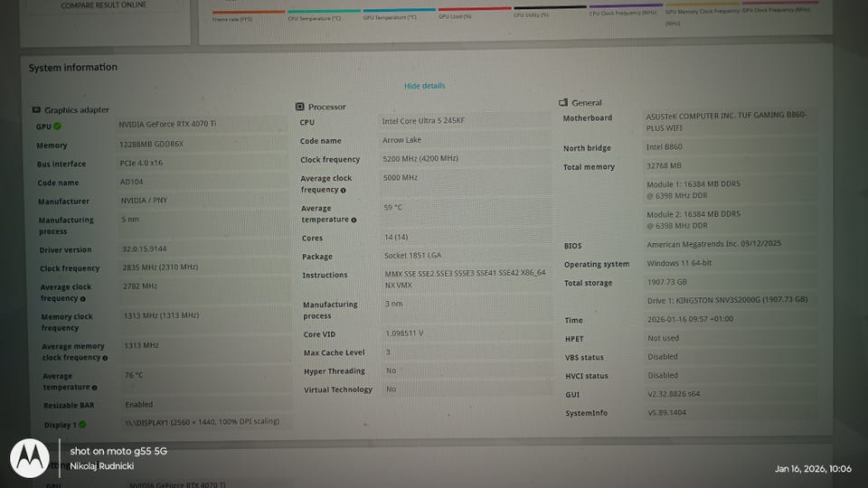Click the 2026-01-16 09:57 +01:00 time value
Image resolution: width=868 pixels, height=488 pixels.
pyautogui.click(x=690, y=319)
